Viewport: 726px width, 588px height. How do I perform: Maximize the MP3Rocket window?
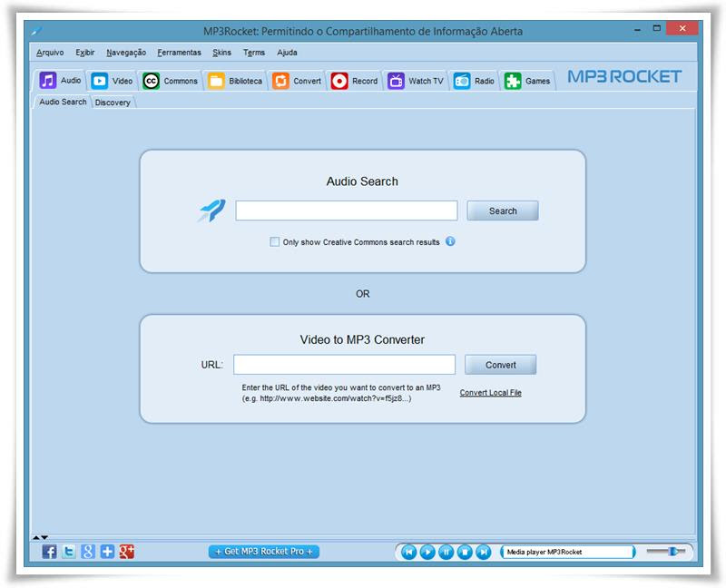coord(656,29)
